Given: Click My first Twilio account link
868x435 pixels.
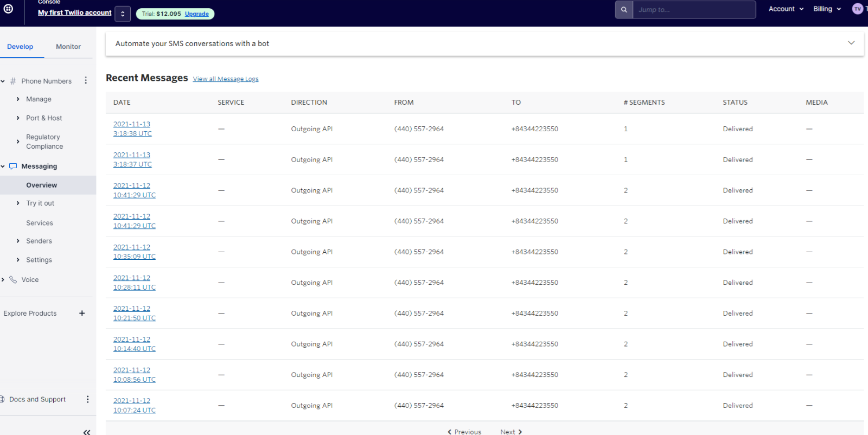Looking at the screenshot, I should (75, 12).
